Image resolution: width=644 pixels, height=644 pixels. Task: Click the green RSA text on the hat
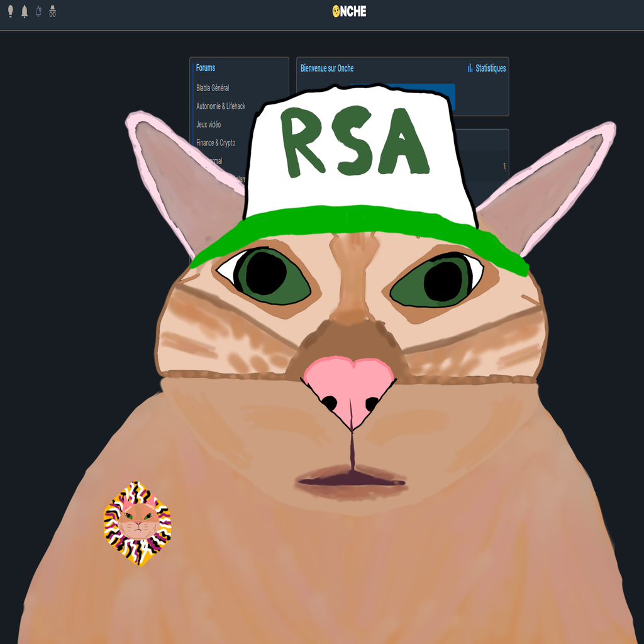(355, 143)
